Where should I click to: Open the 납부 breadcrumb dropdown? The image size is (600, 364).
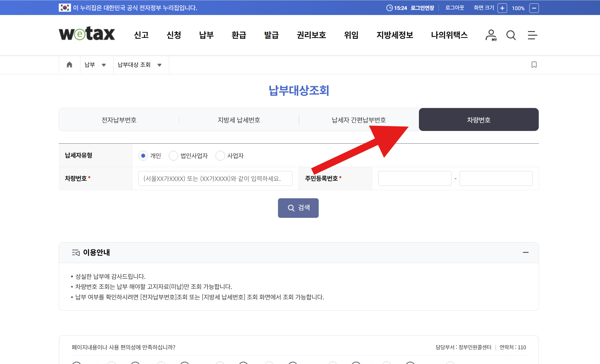(x=104, y=65)
